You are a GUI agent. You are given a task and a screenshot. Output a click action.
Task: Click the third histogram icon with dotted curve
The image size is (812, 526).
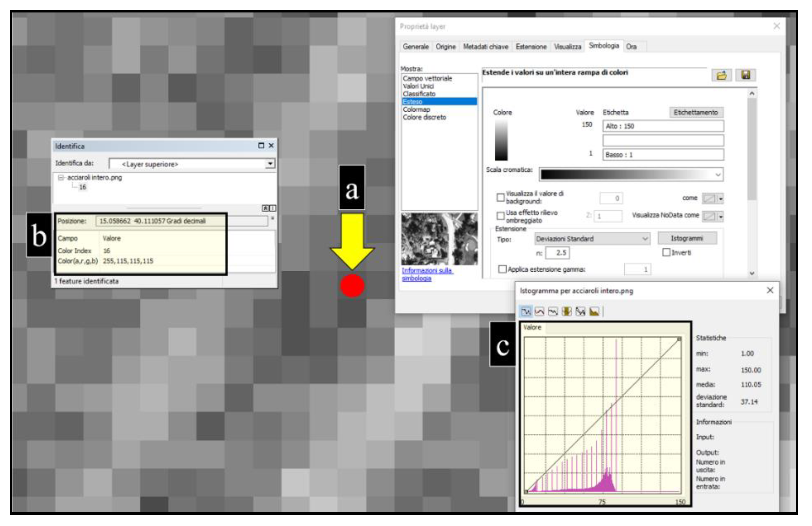[x=553, y=311]
